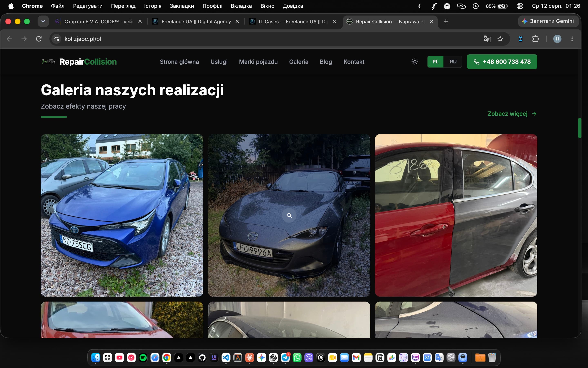This screenshot has height=368, width=588.
Task: Open the Chrome three-dot menu
Action: pos(572,39)
